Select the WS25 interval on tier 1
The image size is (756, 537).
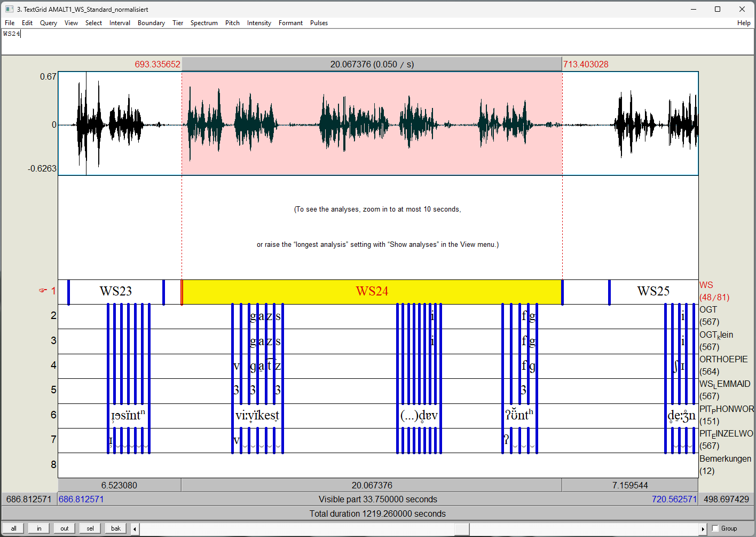pyautogui.click(x=653, y=292)
